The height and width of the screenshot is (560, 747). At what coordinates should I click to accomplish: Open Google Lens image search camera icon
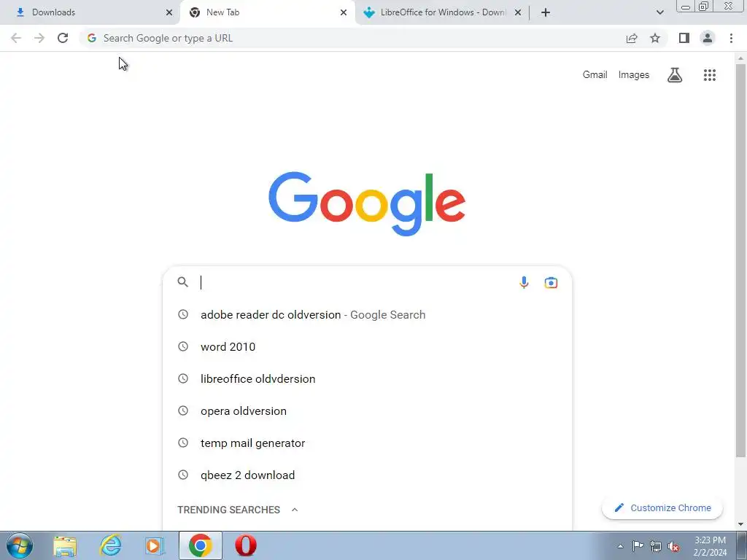[551, 282]
